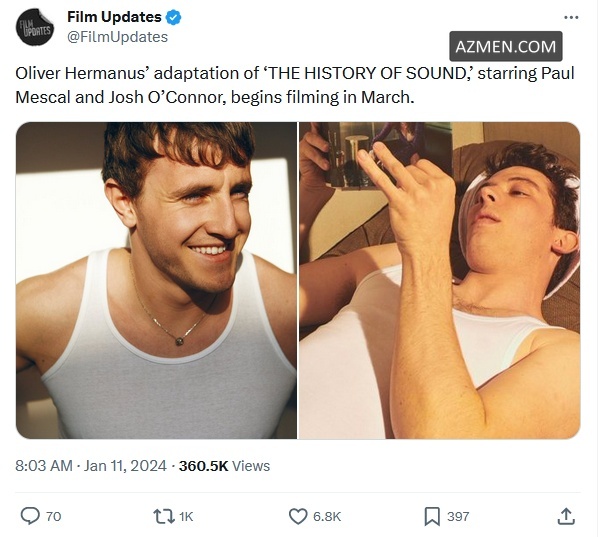Click the reply count of 70
The image size is (601, 537).
(54, 516)
